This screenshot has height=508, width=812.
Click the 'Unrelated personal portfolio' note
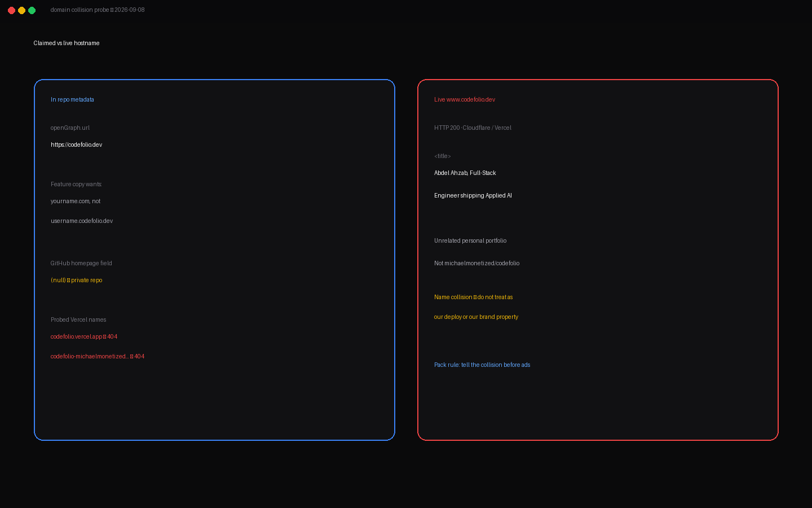point(470,240)
